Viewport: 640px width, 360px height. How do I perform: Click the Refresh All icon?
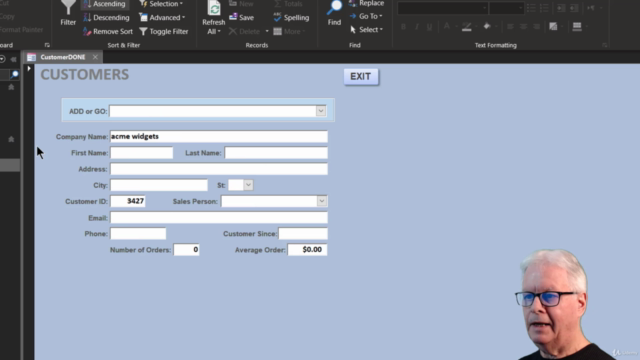point(213,9)
